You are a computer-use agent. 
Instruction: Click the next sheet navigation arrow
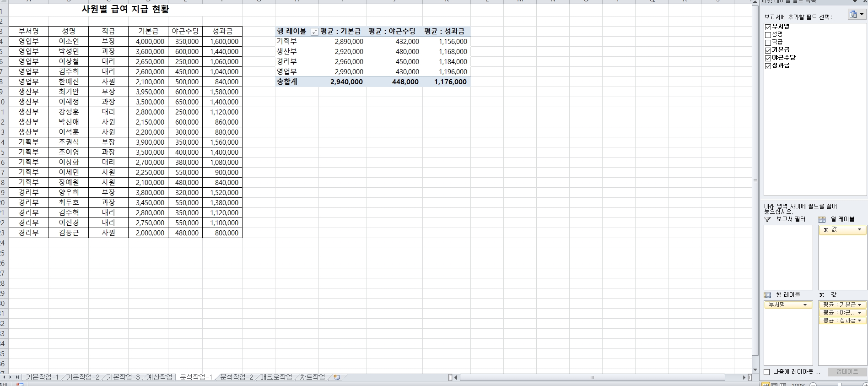tap(11, 377)
